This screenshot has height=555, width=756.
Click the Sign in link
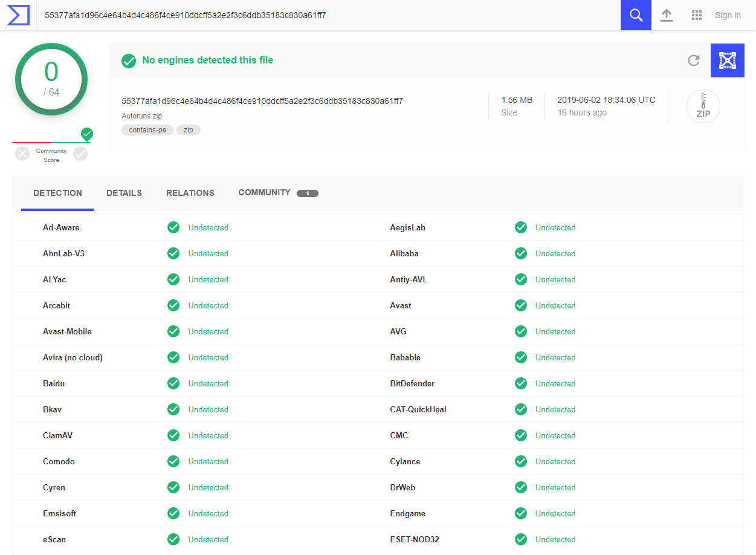pyautogui.click(x=728, y=15)
